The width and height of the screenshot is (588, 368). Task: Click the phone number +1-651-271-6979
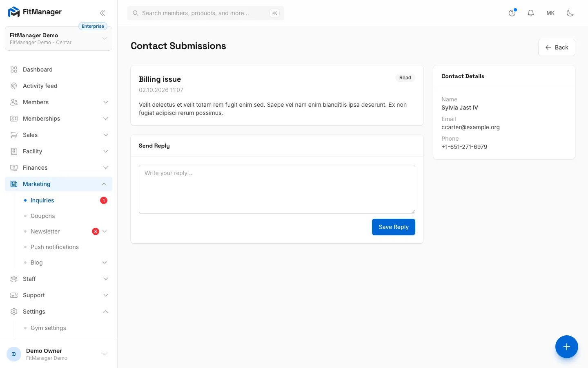464,147
